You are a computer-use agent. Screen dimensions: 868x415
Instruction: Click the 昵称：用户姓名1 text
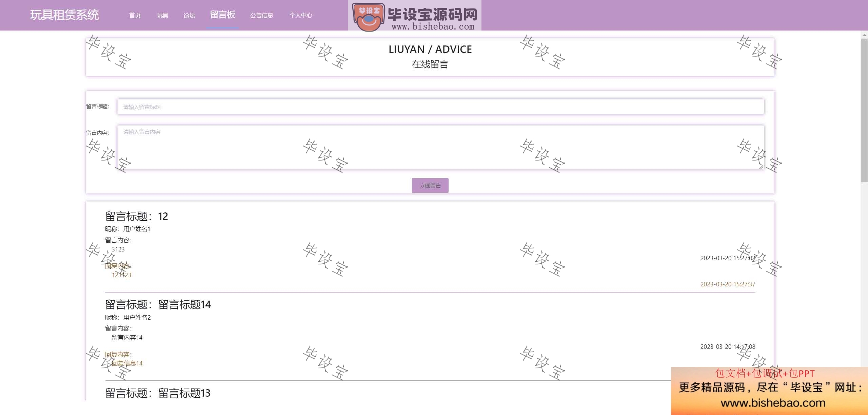[x=127, y=229]
